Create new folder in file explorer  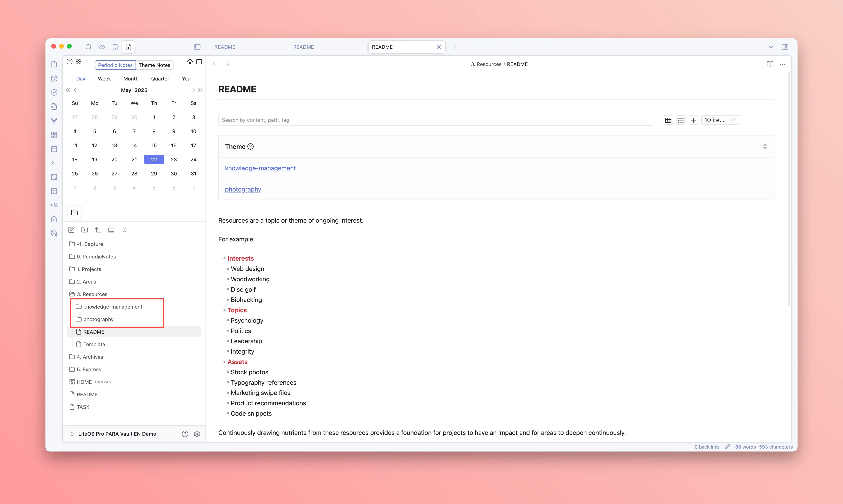(85, 230)
